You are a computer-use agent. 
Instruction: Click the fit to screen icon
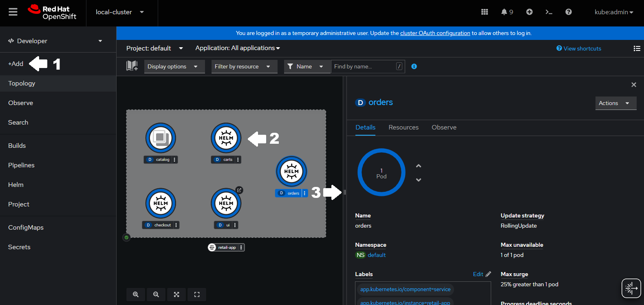tap(176, 294)
